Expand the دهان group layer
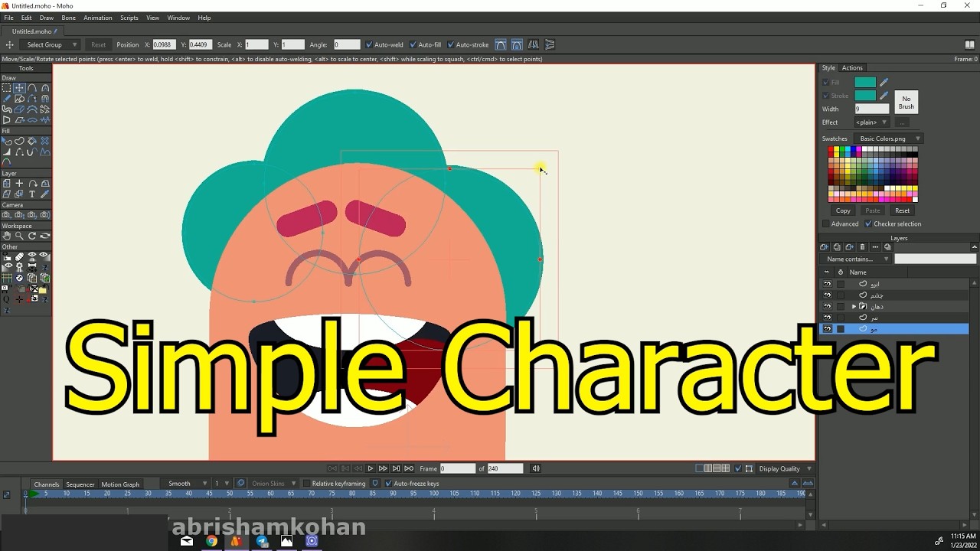Viewport: 980px width, 551px height. (x=854, y=306)
